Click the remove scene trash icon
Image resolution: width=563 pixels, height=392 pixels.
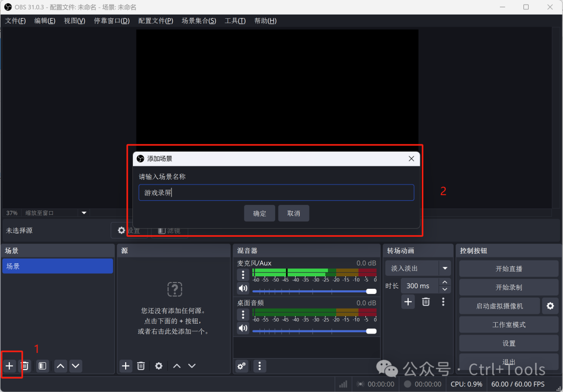(x=25, y=366)
